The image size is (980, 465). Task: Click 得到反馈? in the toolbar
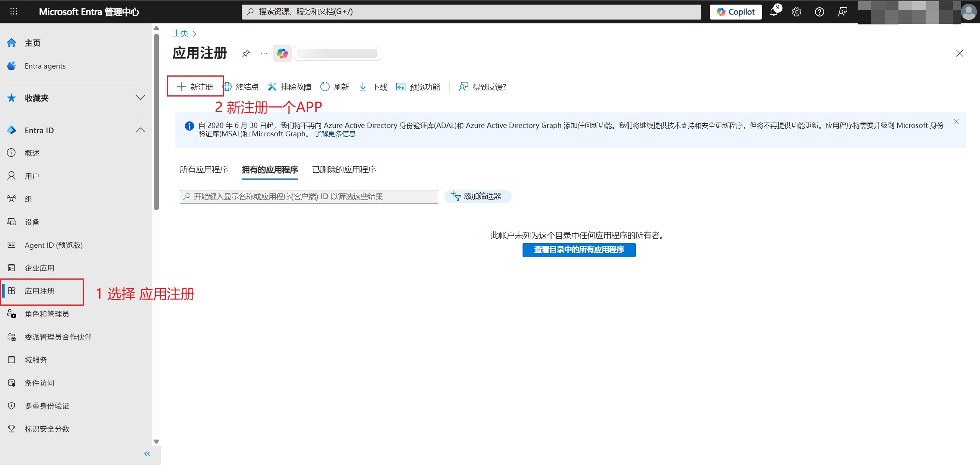pyautogui.click(x=482, y=87)
